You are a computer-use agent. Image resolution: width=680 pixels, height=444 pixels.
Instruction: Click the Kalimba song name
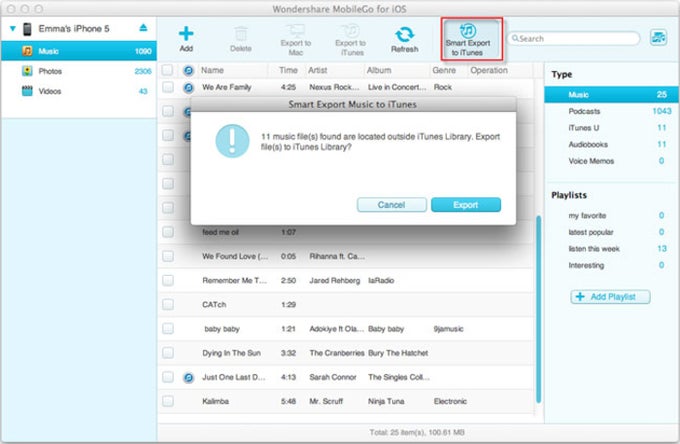coord(216,402)
